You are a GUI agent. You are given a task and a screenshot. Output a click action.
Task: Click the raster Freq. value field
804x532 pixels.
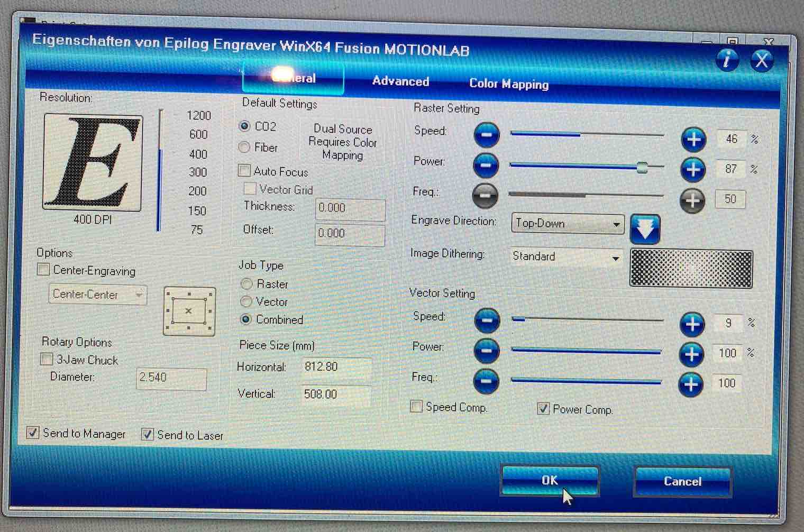tap(730, 199)
